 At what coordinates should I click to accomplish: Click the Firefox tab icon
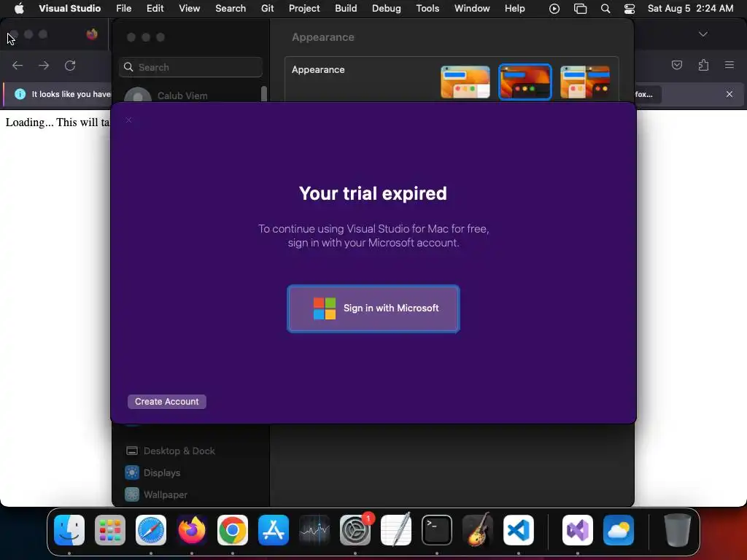[x=92, y=34]
